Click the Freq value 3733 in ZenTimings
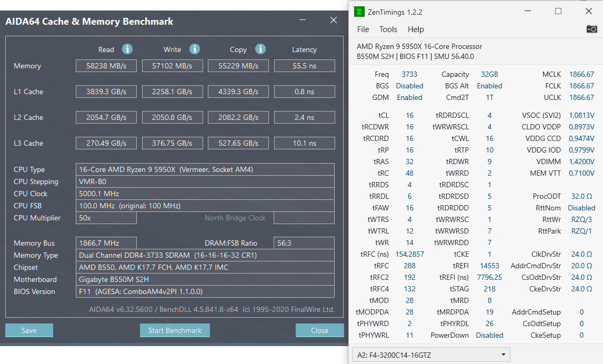 [x=409, y=74]
